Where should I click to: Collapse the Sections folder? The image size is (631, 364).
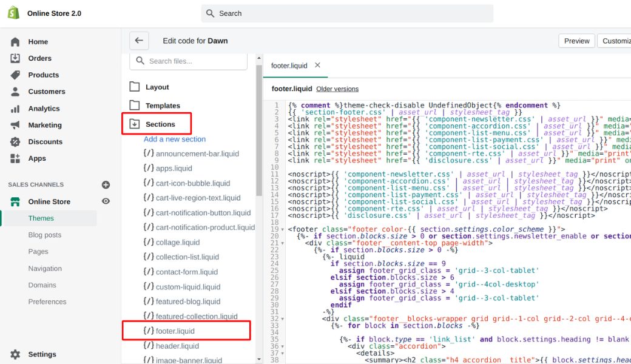pos(160,124)
